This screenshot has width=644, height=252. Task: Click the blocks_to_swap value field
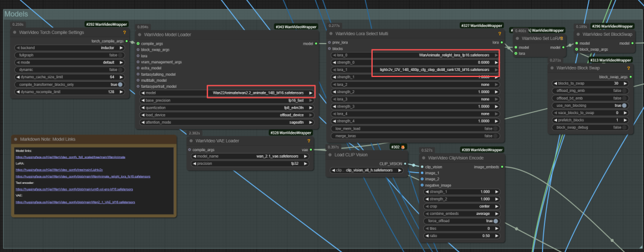tap(592, 83)
